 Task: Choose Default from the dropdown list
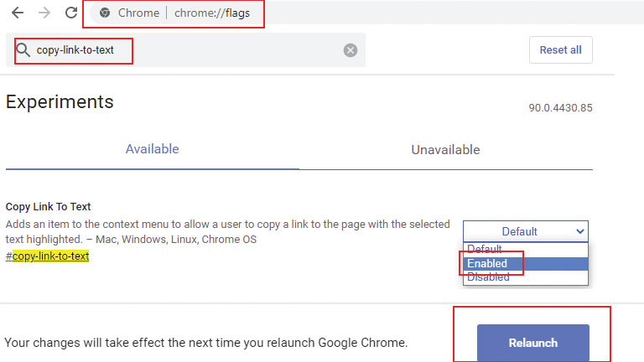(x=525, y=249)
